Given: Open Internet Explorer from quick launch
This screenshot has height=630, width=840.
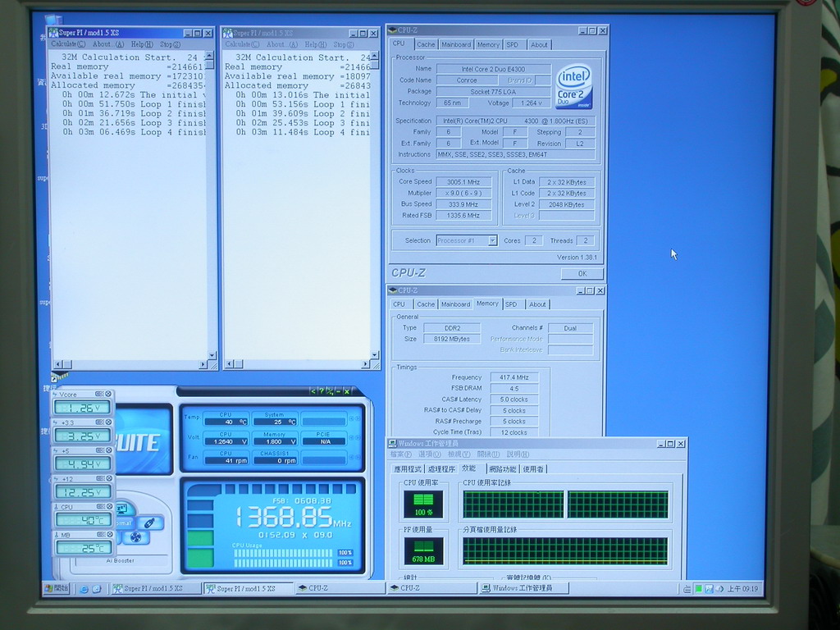Looking at the screenshot, I should tap(84, 589).
